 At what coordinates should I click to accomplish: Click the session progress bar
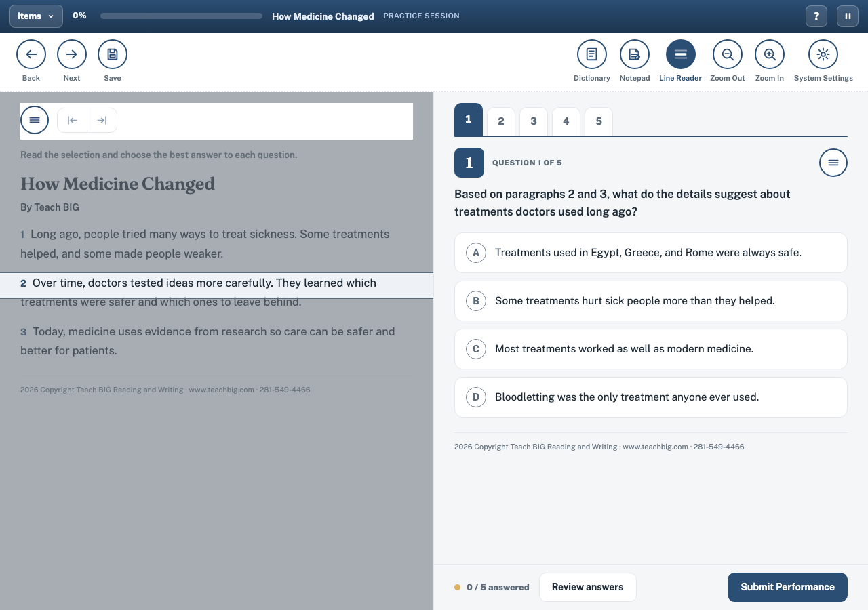181,16
